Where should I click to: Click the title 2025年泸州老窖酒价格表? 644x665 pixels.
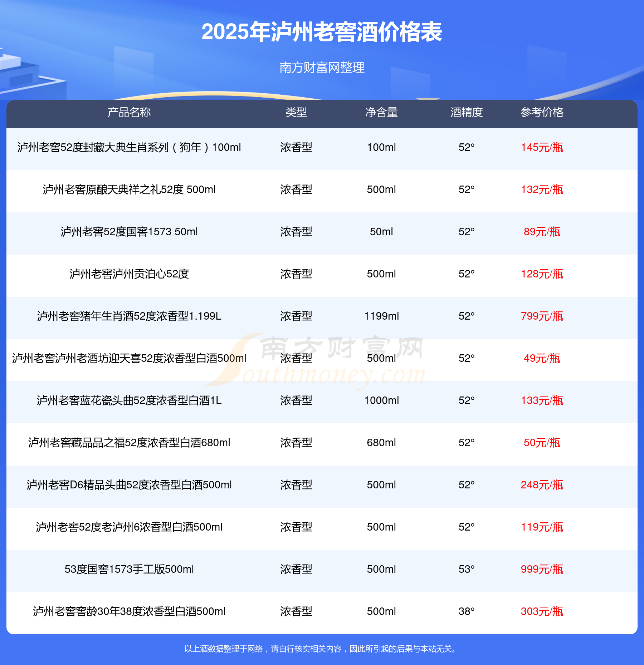point(322,32)
